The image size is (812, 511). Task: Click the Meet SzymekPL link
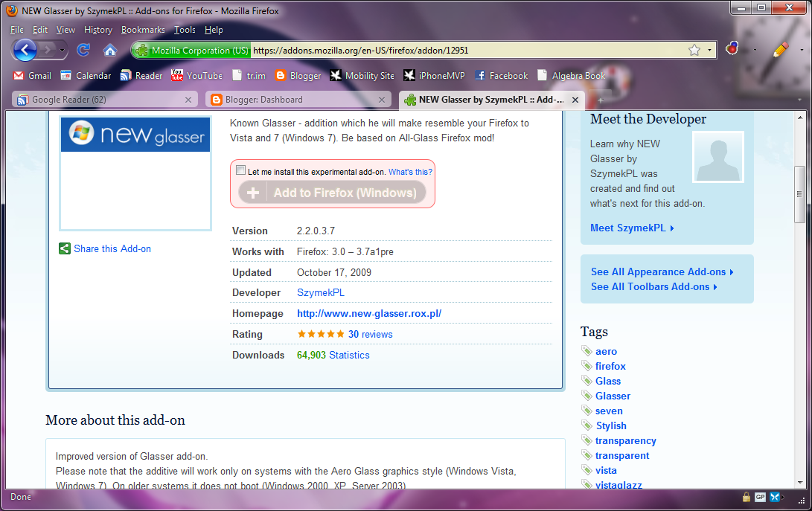(x=632, y=228)
